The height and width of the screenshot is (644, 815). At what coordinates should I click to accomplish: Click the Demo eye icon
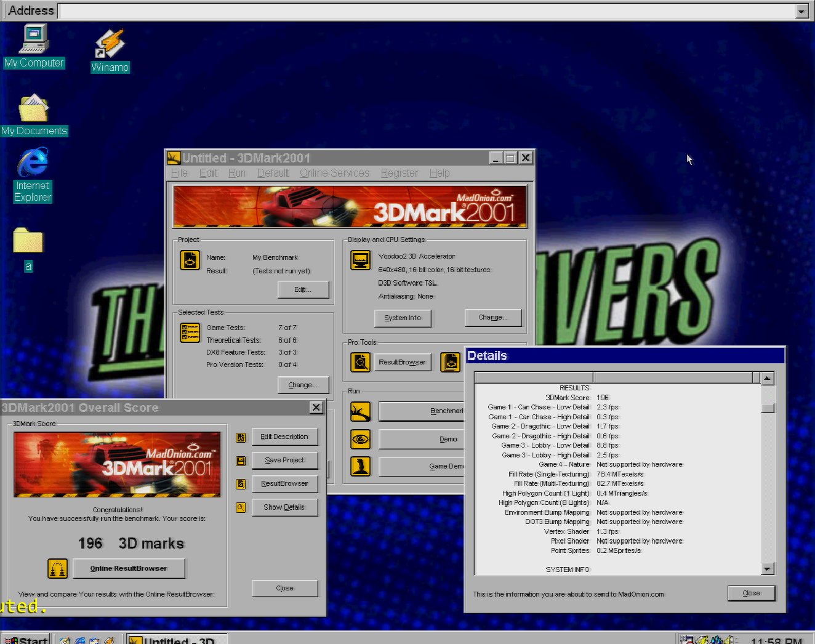361,439
